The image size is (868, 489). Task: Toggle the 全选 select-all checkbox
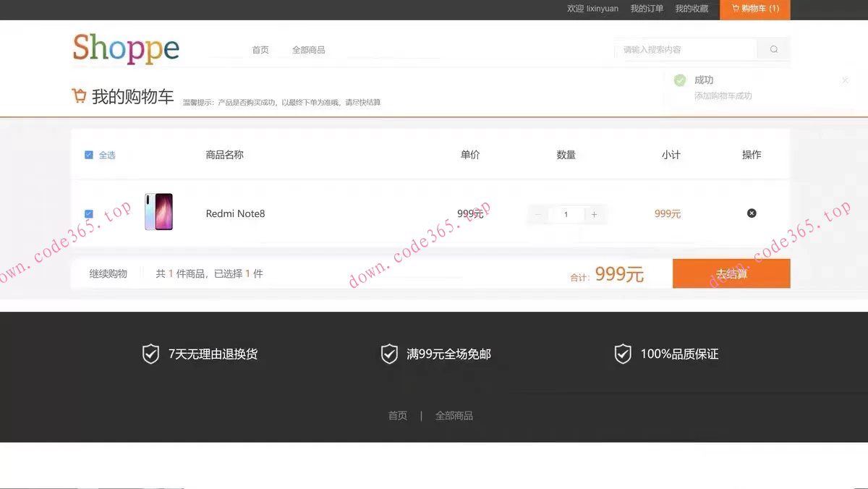88,154
